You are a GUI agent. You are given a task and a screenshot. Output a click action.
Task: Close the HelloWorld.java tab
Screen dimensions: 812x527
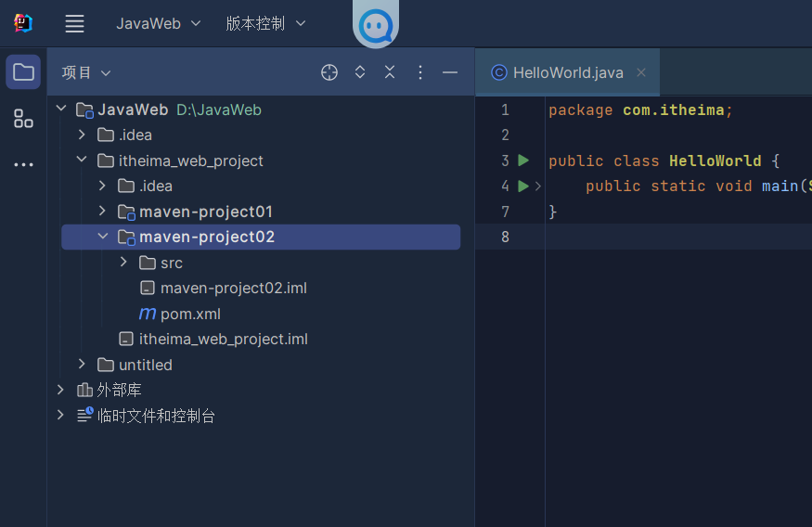coord(641,72)
